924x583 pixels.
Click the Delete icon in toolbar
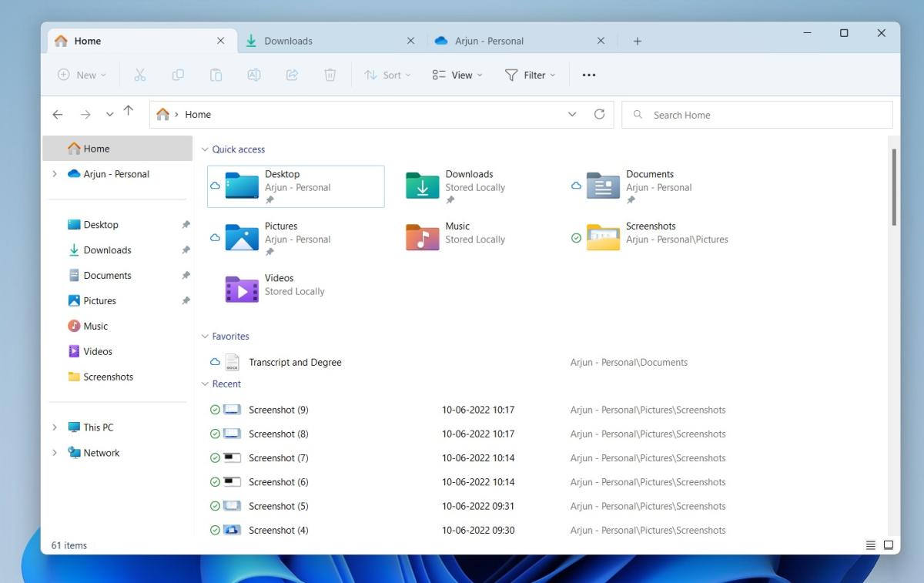coord(330,75)
